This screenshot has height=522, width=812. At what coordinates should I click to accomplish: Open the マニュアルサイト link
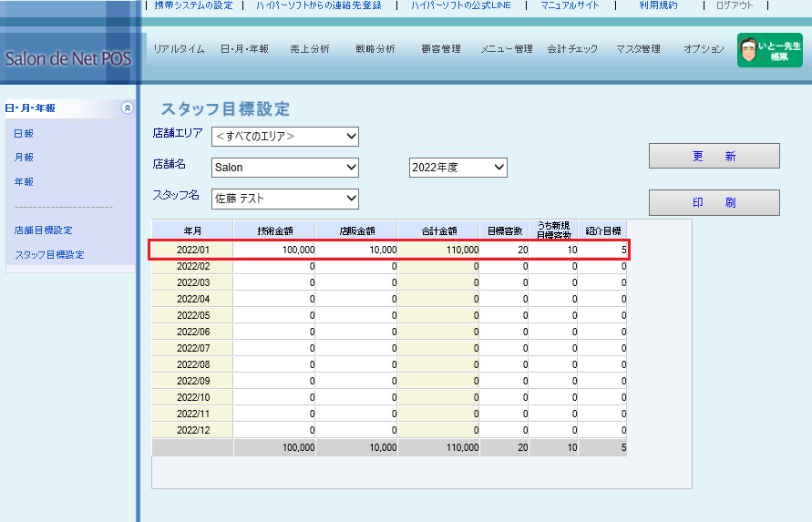(570, 5)
